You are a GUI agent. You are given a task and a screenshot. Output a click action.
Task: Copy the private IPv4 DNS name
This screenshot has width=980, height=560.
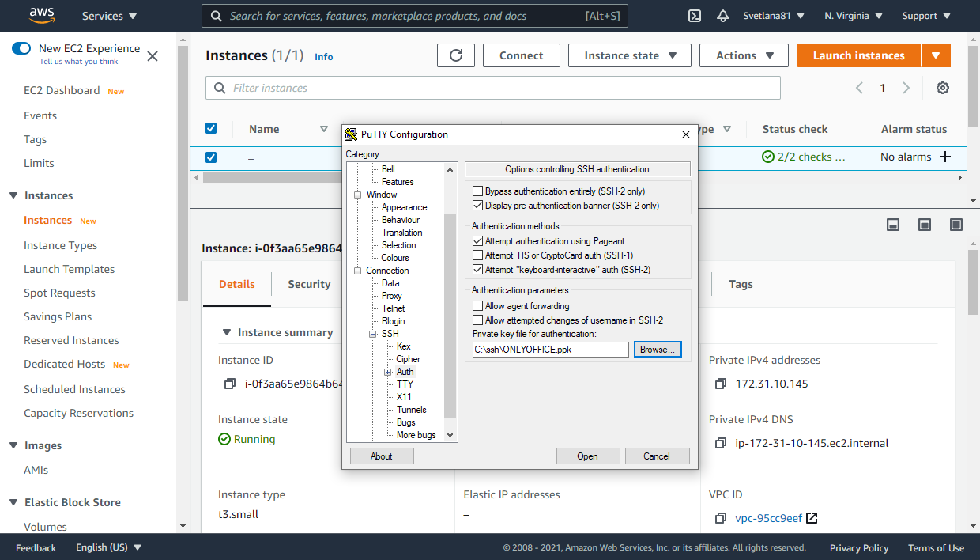point(720,443)
